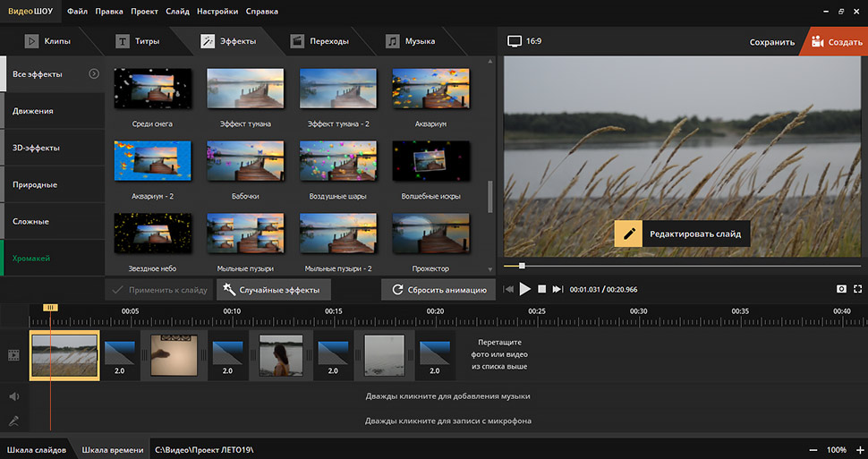Click Дважды кликните для добавления музыки text
This screenshot has width=868, height=459.
447,396
